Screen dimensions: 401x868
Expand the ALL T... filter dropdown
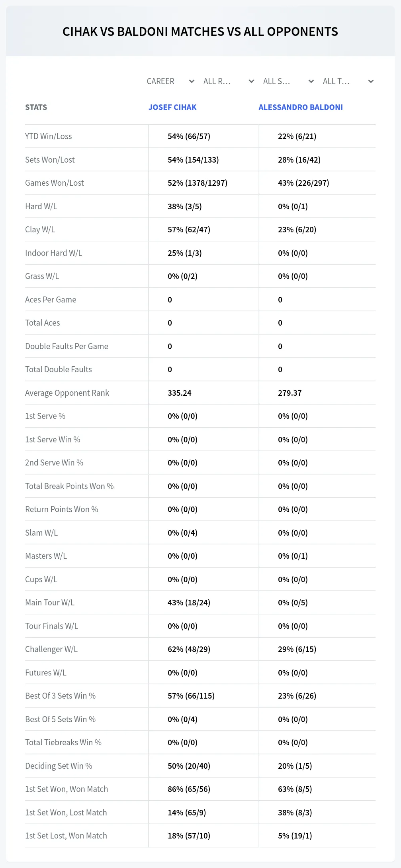pos(348,81)
